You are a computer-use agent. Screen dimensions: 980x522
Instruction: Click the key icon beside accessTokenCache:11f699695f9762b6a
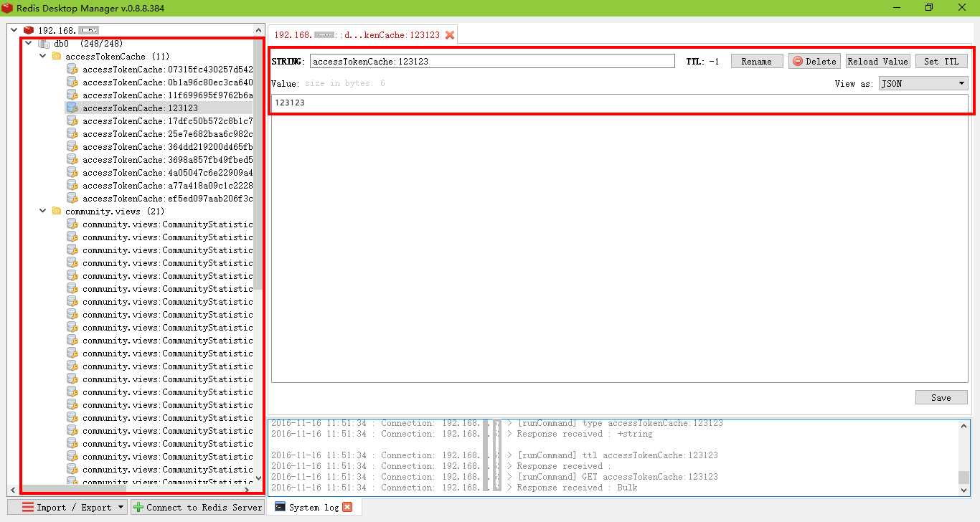click(72, 95)
